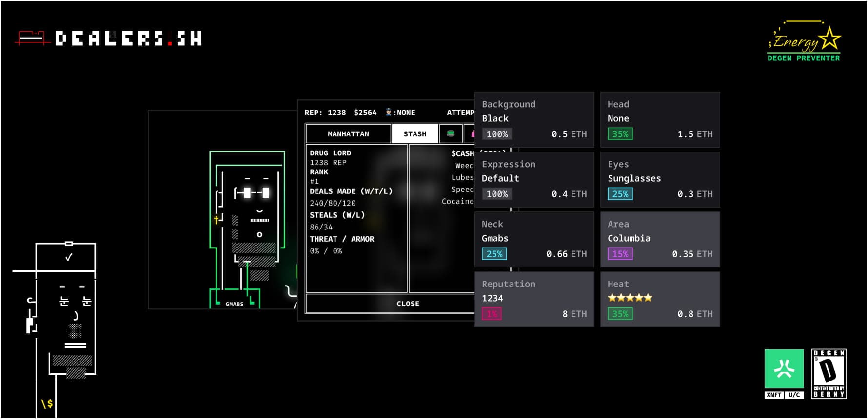Open the green cash stack icon tab
The height and width of the screenshot is (419, 868).
451,133
